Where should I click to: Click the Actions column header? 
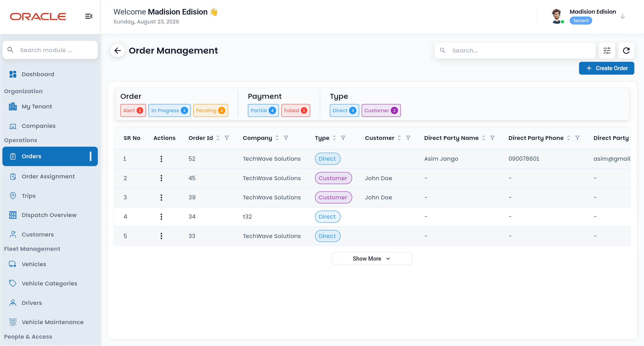tap(164, 138)
